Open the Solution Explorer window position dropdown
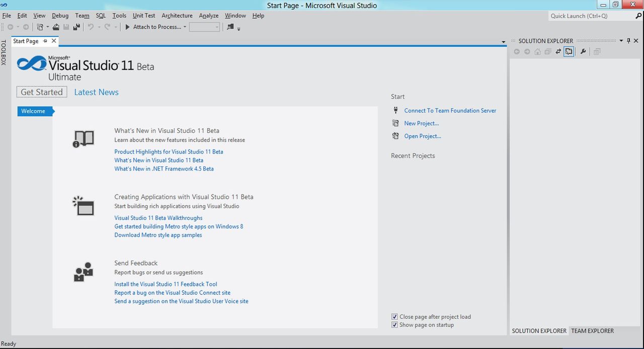 click(621, 41)
